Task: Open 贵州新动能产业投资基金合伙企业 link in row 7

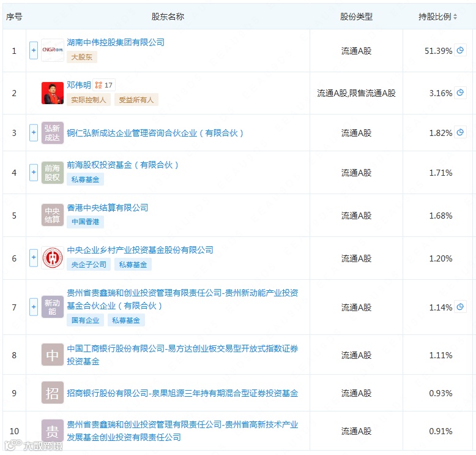Action: pos(182,299)
